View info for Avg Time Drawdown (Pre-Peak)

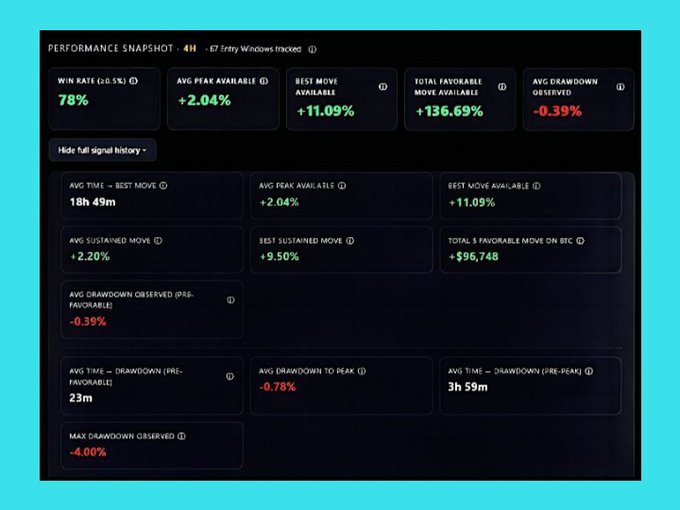(x=589, y=371)
